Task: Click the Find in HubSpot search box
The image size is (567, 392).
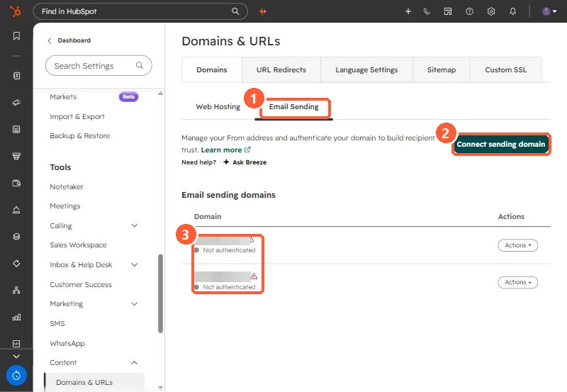Action: [x=140, y=11]
